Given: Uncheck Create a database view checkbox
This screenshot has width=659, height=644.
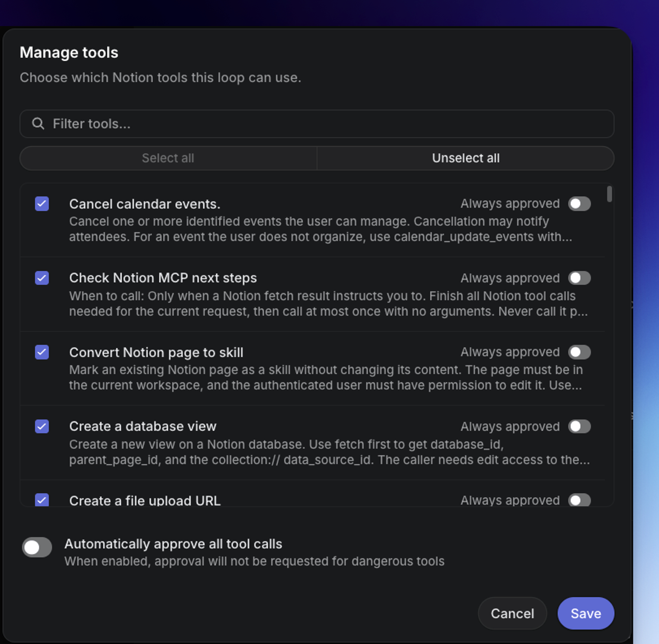Looking at the screenshot, I should pyautogui.click(x=42, y=427).
